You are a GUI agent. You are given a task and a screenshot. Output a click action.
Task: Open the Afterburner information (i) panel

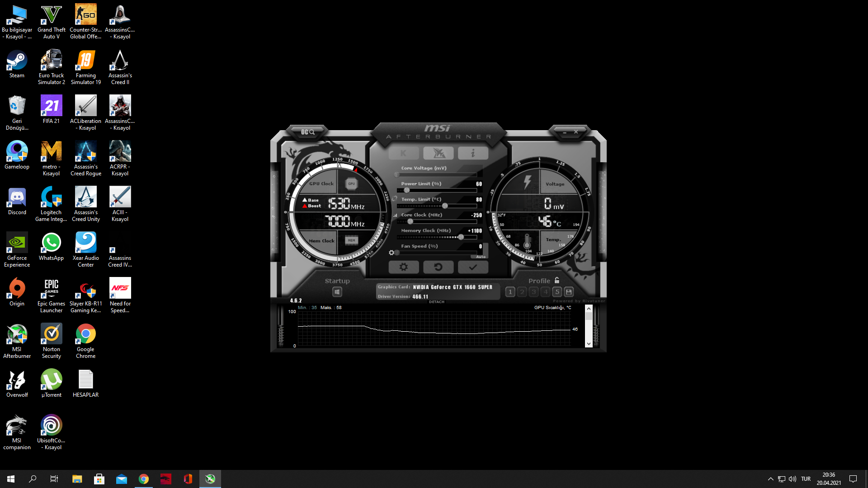(473, 153)
